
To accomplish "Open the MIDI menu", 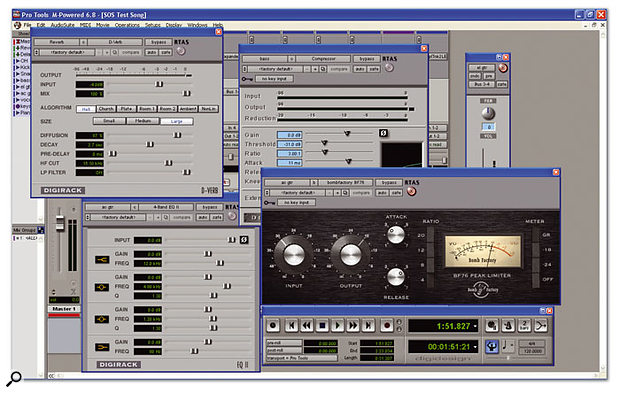I will 85,25.
